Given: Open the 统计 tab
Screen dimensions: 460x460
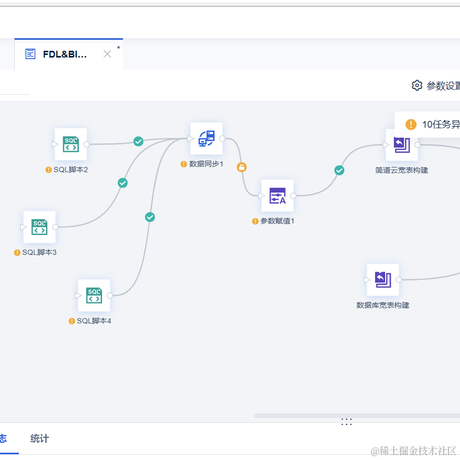Looking at the screenshot, I should coord(40,438).
